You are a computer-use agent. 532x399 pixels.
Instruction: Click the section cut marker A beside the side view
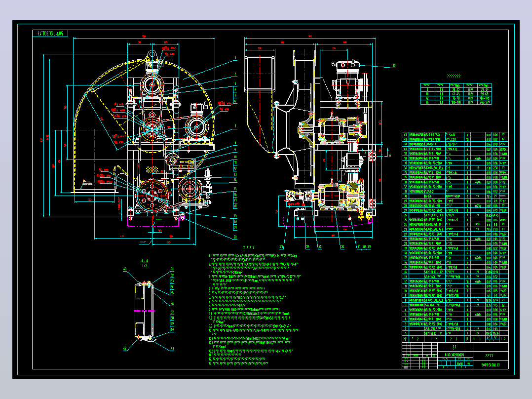tap(390, 155)
